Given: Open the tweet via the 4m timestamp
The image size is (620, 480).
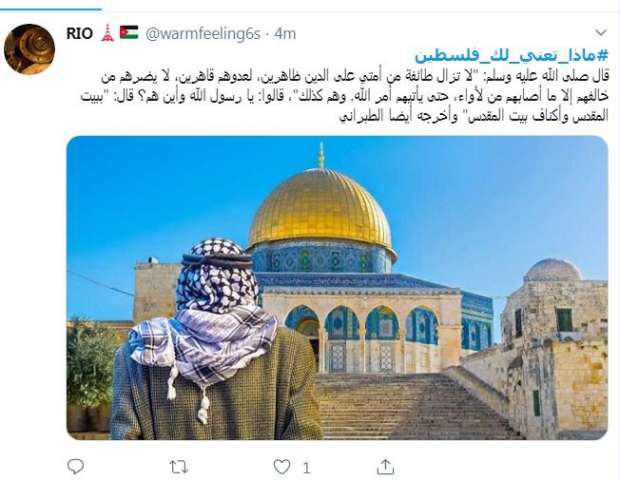Looking at the screenshot, I should [x=285, y=34].
